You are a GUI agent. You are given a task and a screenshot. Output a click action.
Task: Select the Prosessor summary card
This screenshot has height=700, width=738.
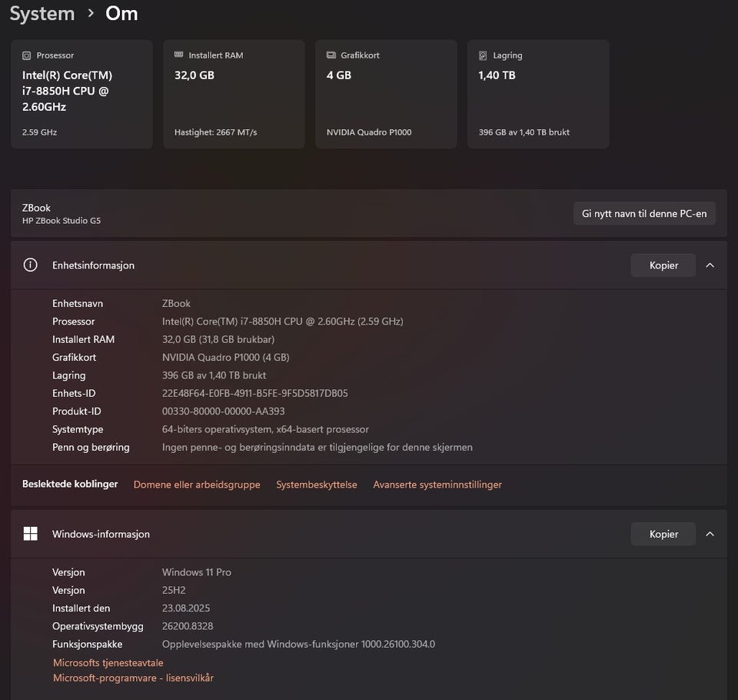81,94
